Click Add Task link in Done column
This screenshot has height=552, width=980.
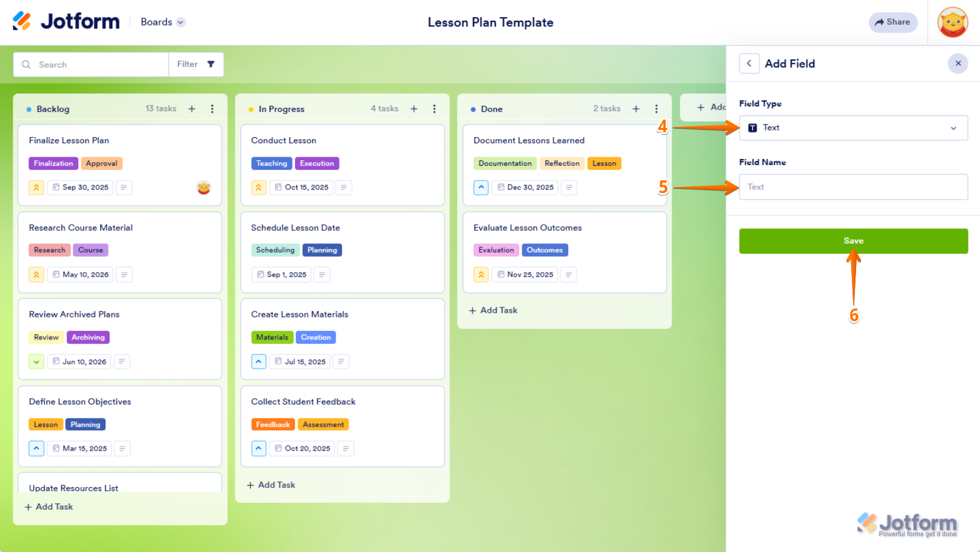click(x=494, y=310)
